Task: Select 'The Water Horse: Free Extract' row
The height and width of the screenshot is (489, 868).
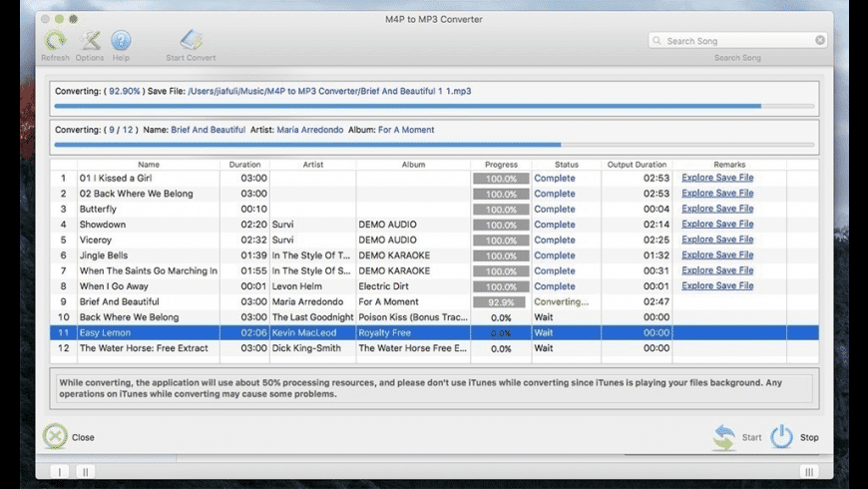Action: pyautogui.click(x=434, y=348)
